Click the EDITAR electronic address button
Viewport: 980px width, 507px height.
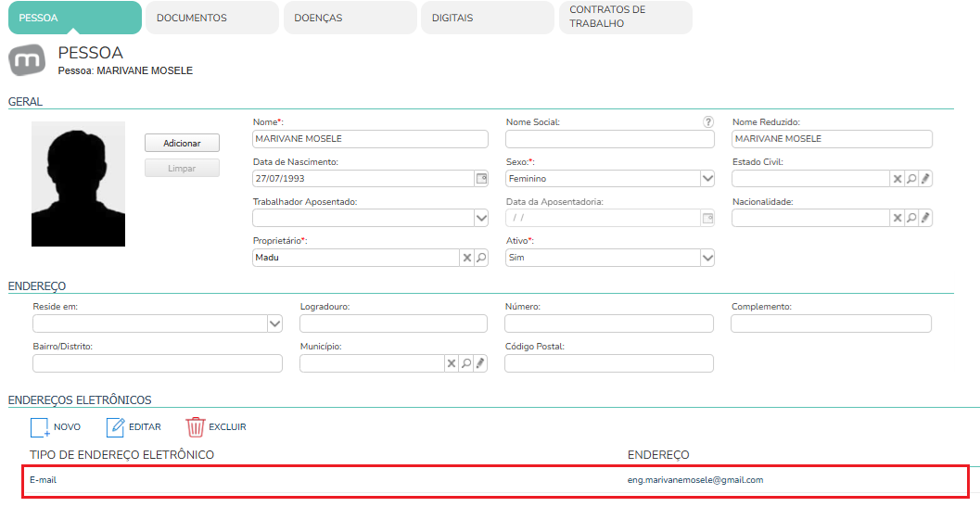134,427
